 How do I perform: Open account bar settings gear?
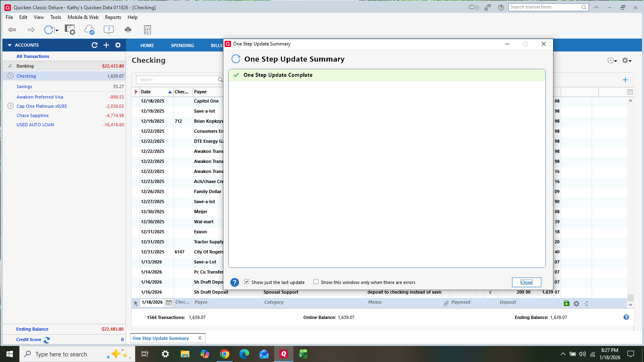118,45
